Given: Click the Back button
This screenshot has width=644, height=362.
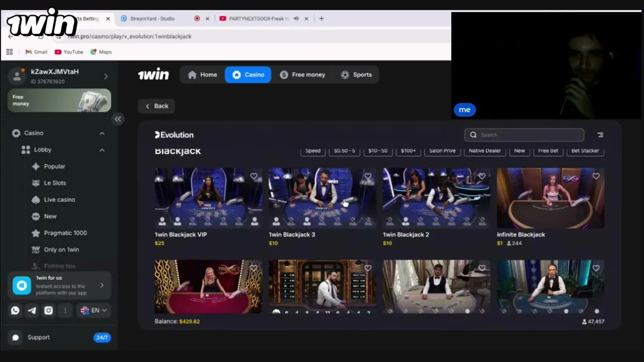Looking at the screenshot, I should coord(156,106).
